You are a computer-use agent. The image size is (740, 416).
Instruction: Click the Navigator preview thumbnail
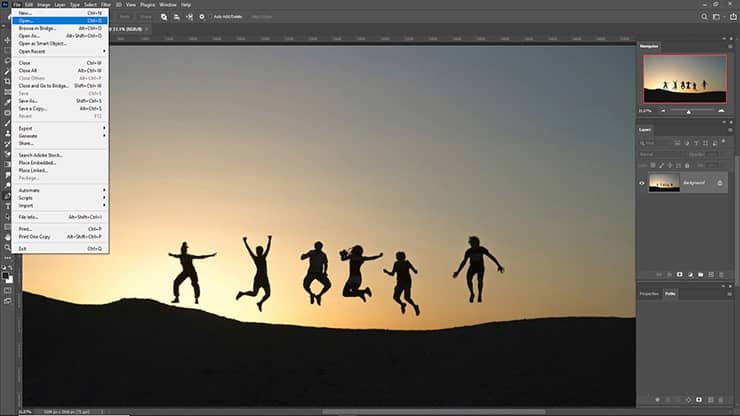click(685, 79)
